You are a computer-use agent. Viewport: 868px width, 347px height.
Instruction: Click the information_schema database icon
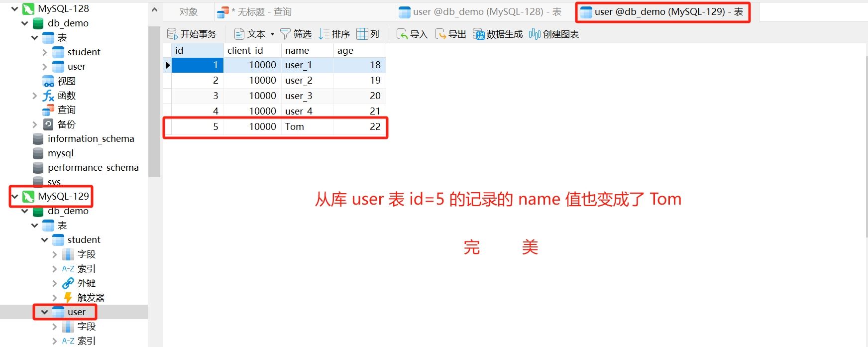click(x=38, y=138)
